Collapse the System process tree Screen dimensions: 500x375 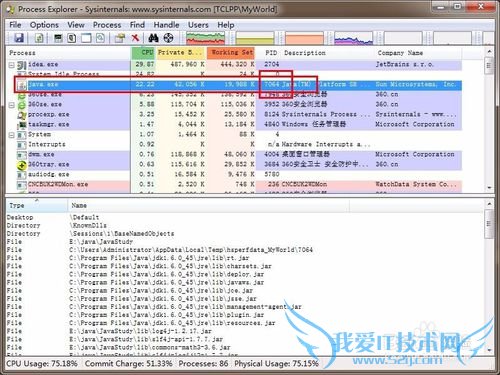pyautogui.click(x=12, y=135)
